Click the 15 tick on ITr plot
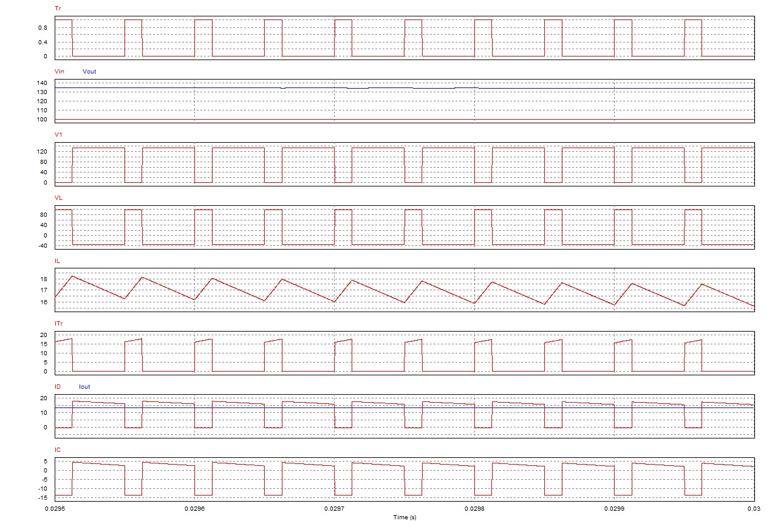 (44, 344)
